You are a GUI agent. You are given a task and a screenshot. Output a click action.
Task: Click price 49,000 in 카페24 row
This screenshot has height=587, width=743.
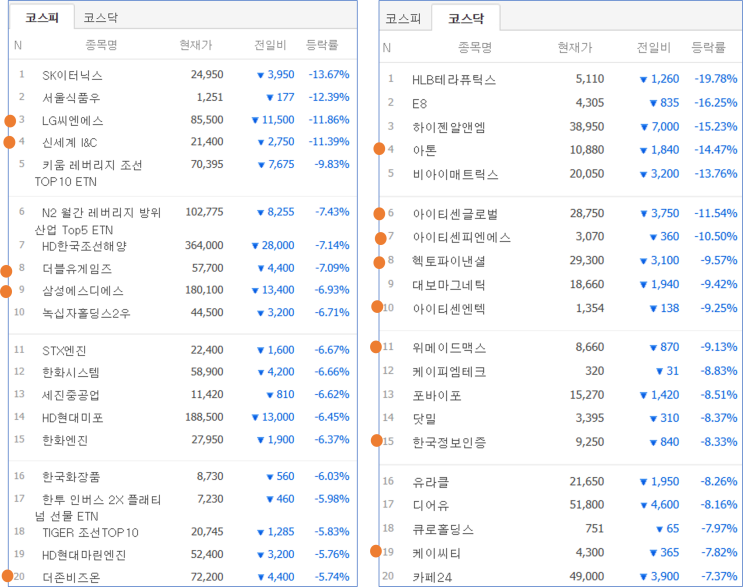(587, 577)
